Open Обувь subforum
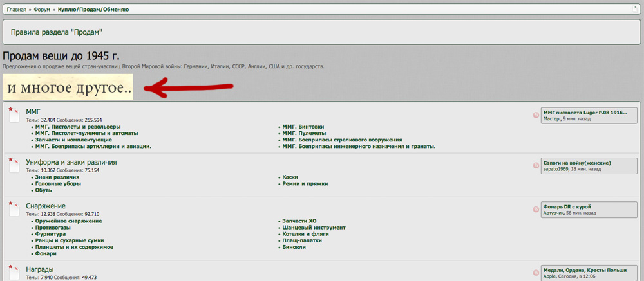This screenshot has width=644, height=281. (44, 191)
